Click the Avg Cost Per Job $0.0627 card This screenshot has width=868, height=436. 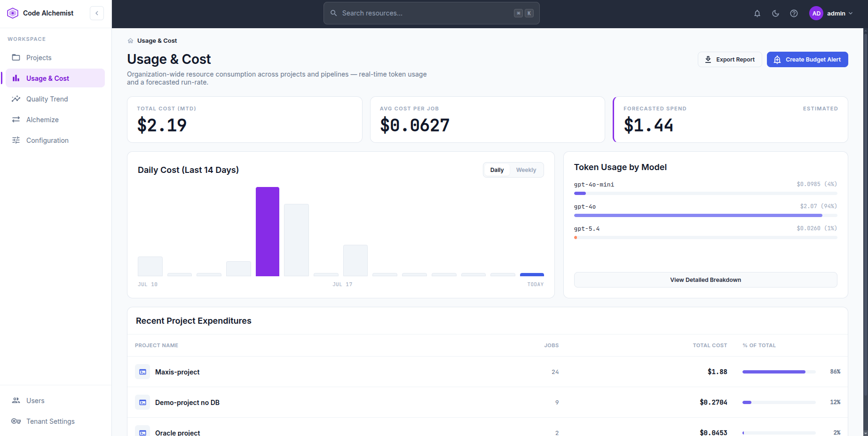point(487,119)
